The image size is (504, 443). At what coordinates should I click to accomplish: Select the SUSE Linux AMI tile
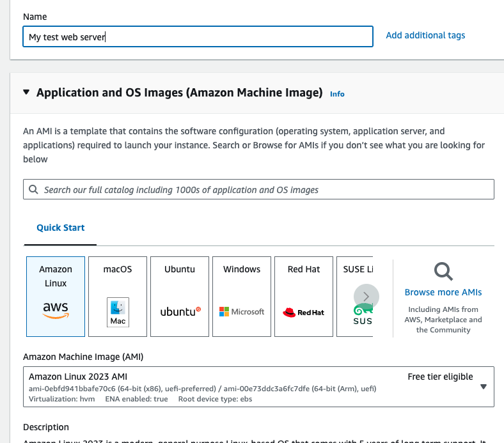click(354, 296)
